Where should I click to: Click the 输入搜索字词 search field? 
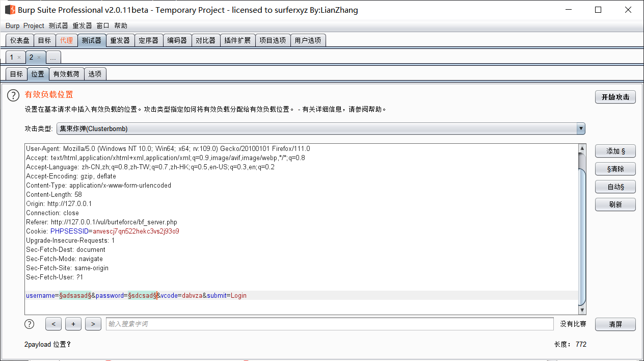(x=330, y=324)
